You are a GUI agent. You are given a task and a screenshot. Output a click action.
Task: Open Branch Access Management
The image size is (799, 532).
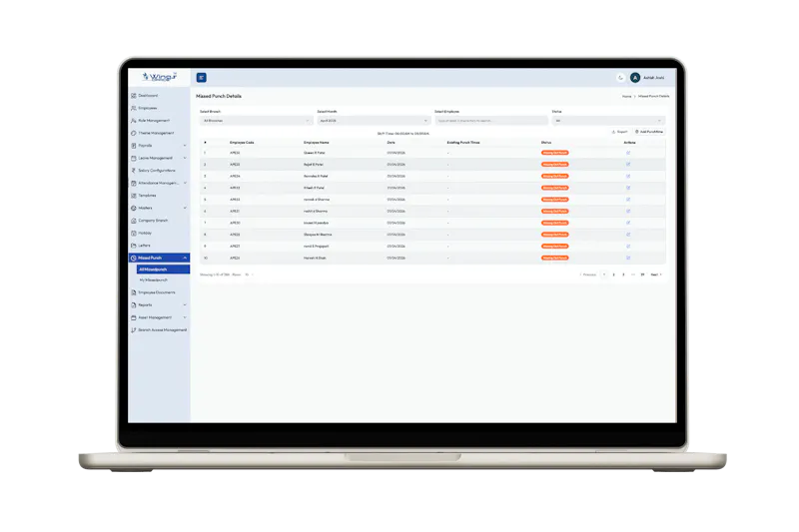point(160,330)
